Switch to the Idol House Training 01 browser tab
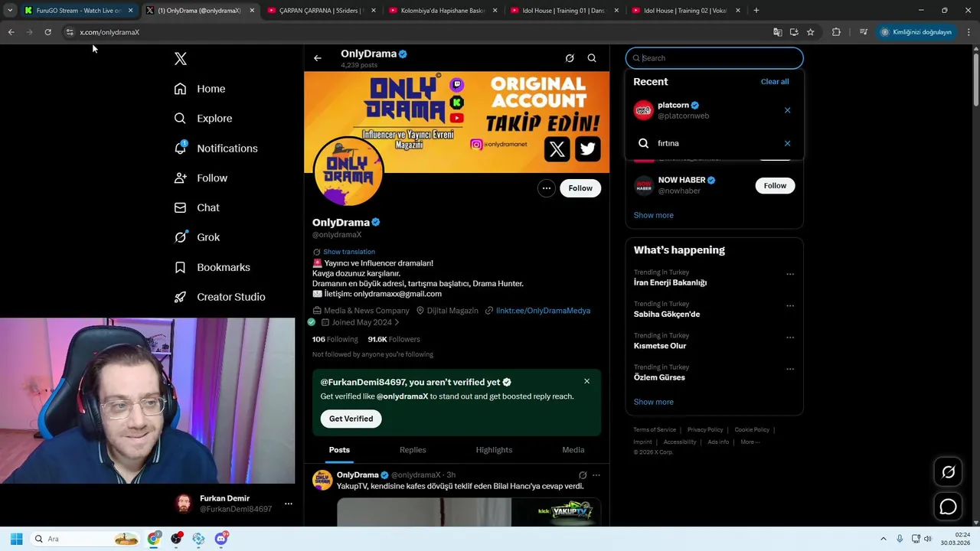 coord(563,11)
